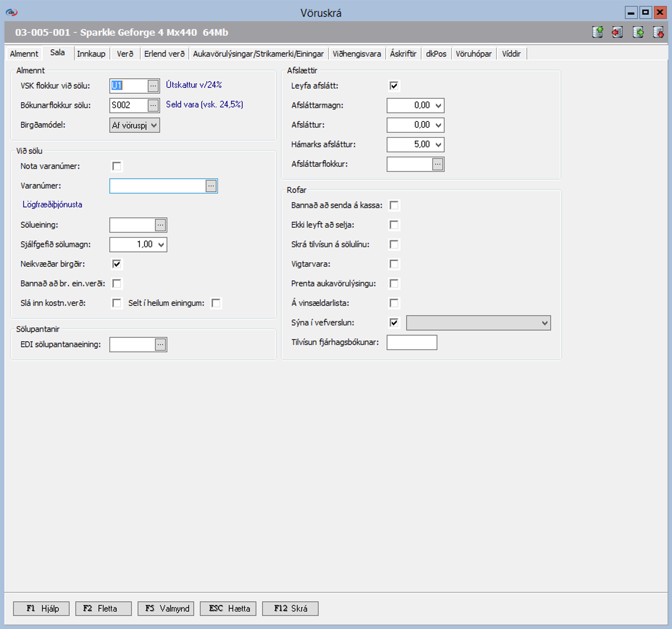The image size is (672, 629).
Task: Select the active Sala tab
Action: tap(58, 53)
